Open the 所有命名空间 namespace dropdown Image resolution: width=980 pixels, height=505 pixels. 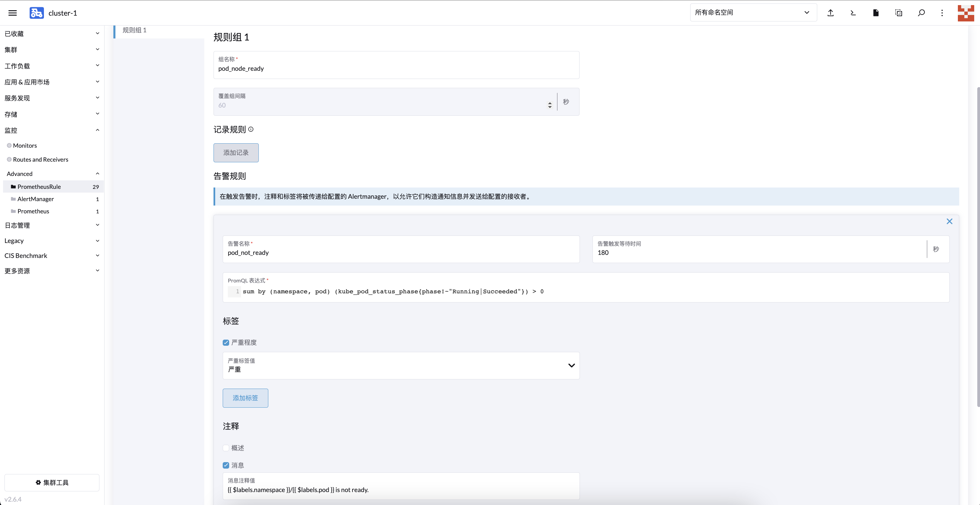753,13
